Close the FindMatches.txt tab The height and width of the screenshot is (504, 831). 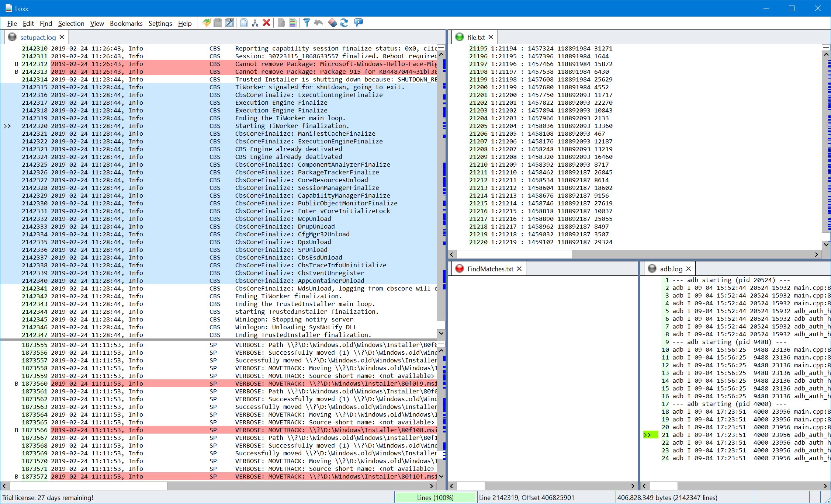pos(519,269)
